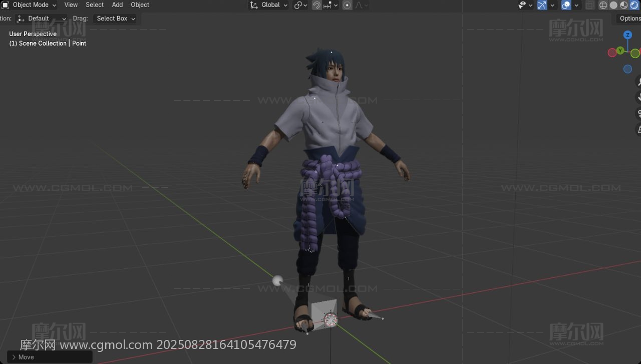Open the selectability and visibility dropdown
The height and width of the screenshot is (364, 641).
coord(525,5)
